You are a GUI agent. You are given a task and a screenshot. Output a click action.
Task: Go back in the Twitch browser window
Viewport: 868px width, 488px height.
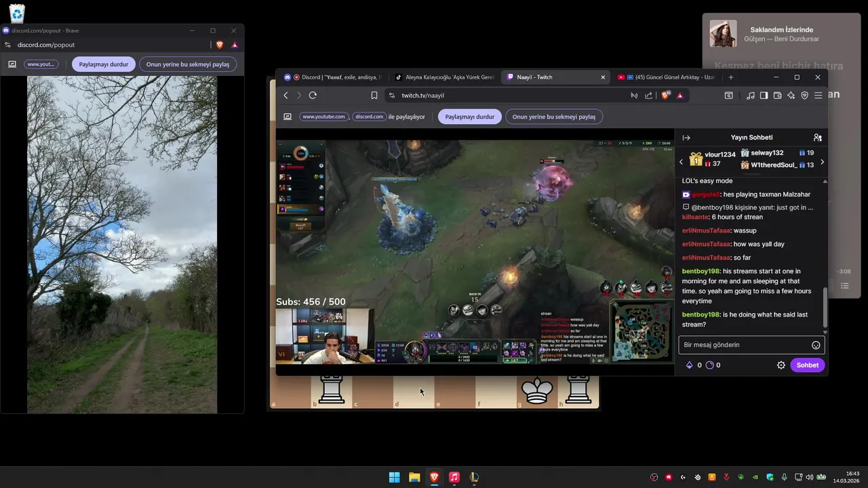(x=286, y=96)
